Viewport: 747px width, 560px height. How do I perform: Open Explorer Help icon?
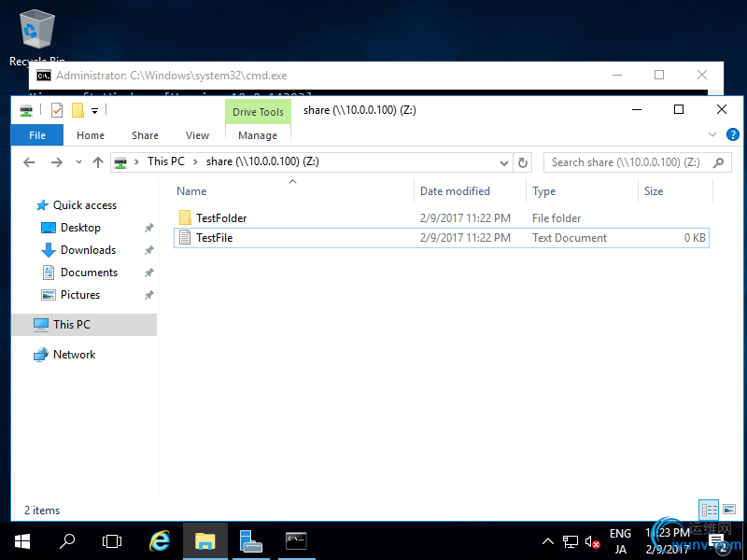pyautogui.click(x=733, y=134)
